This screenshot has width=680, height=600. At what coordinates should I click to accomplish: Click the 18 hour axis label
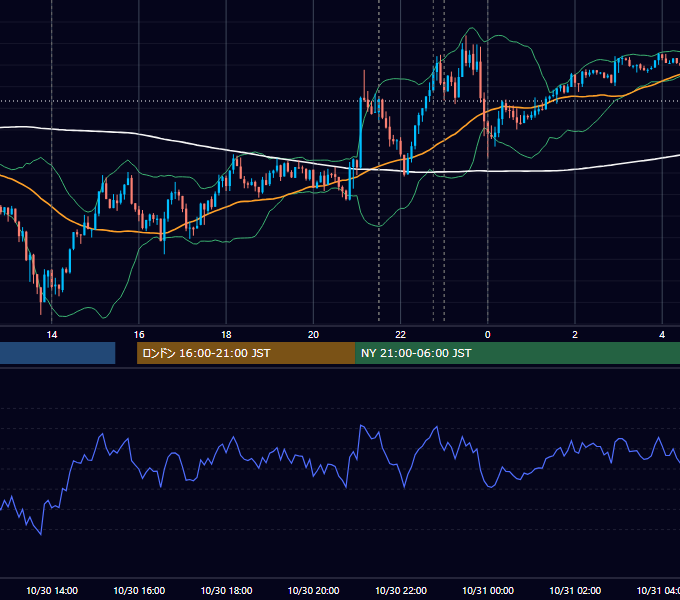click(226, 335)
